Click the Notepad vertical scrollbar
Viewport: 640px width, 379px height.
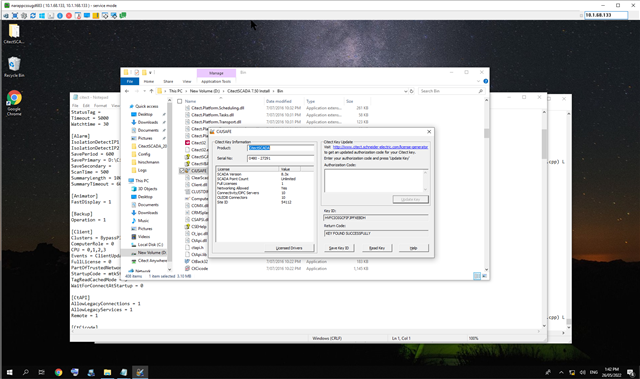pos(544,218)
